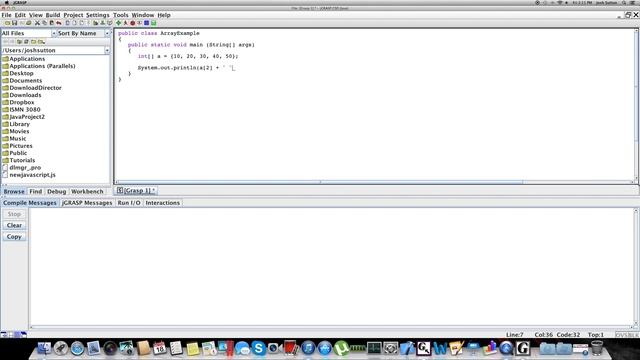Open Finder from the dock

44,348
